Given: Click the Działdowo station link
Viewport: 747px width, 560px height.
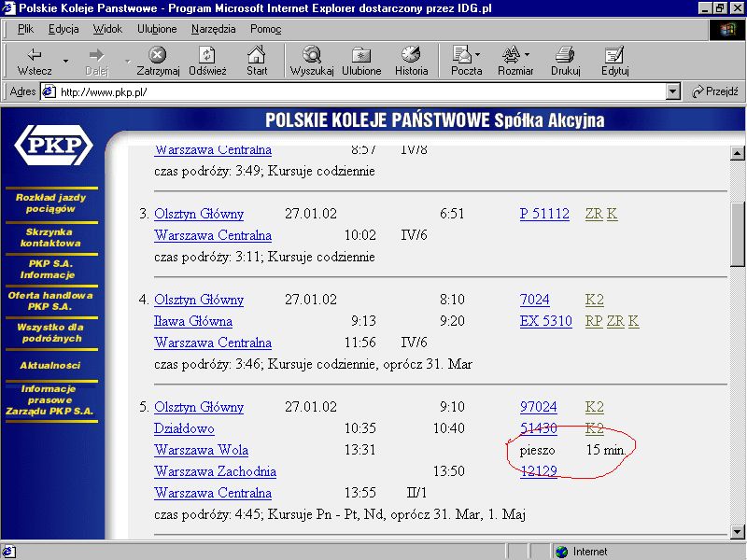Looking at the screenshot, I should (184, 428).
